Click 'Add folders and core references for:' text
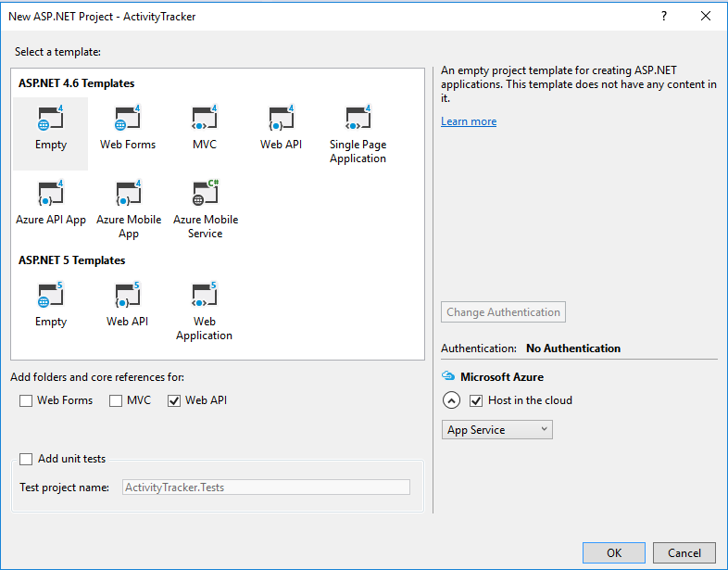728x570 pixels. [x=97, y=376]
